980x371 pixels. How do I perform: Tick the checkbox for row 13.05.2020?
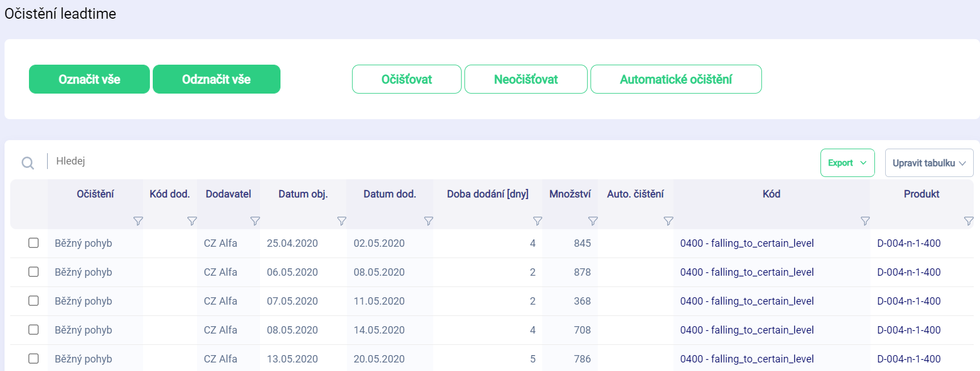(x=33, y=359)
